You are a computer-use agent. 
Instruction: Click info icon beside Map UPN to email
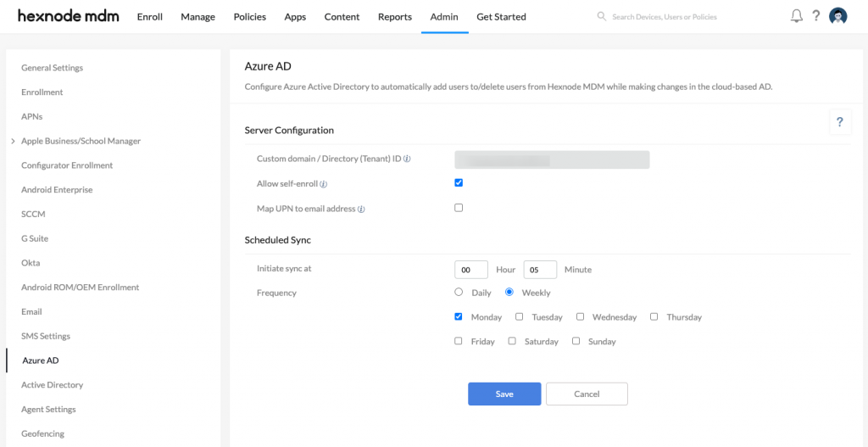click(x=361, y=210)
